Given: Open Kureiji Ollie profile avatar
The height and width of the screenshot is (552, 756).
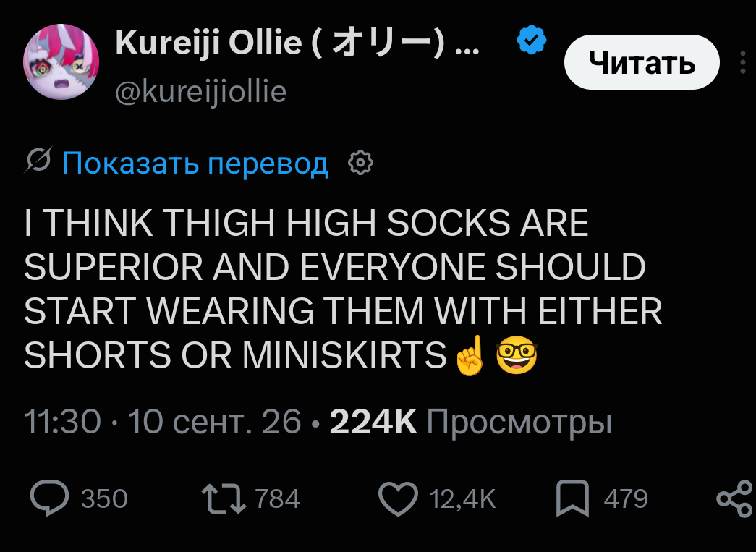Looking at the screenshot, I should pyautogui.click(x=61, y=61).
